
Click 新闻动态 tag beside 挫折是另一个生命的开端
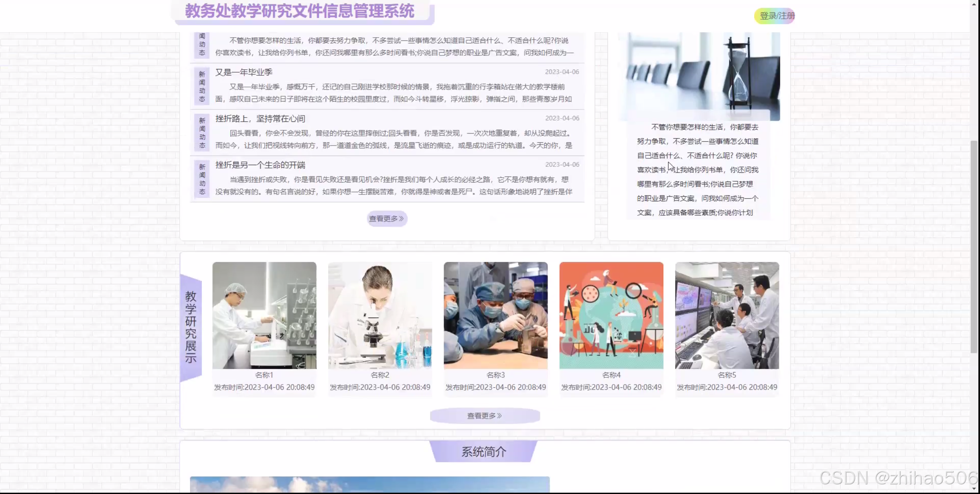202,179
